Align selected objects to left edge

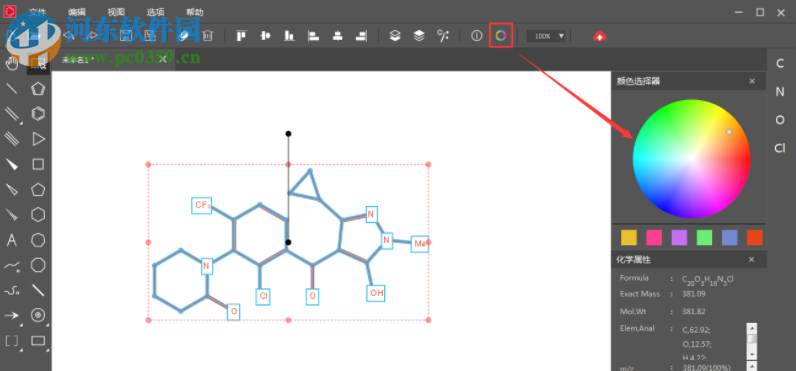click(313, 36)
